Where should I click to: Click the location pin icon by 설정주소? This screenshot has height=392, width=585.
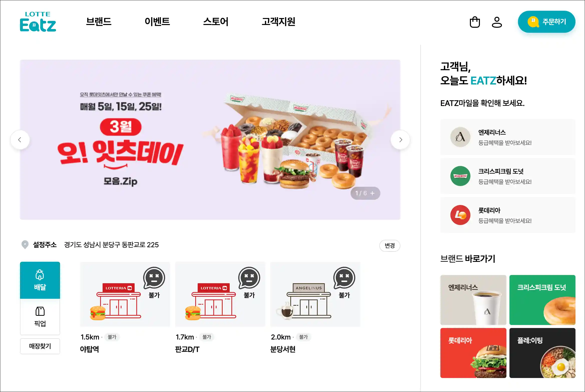[x=25, y=244]
